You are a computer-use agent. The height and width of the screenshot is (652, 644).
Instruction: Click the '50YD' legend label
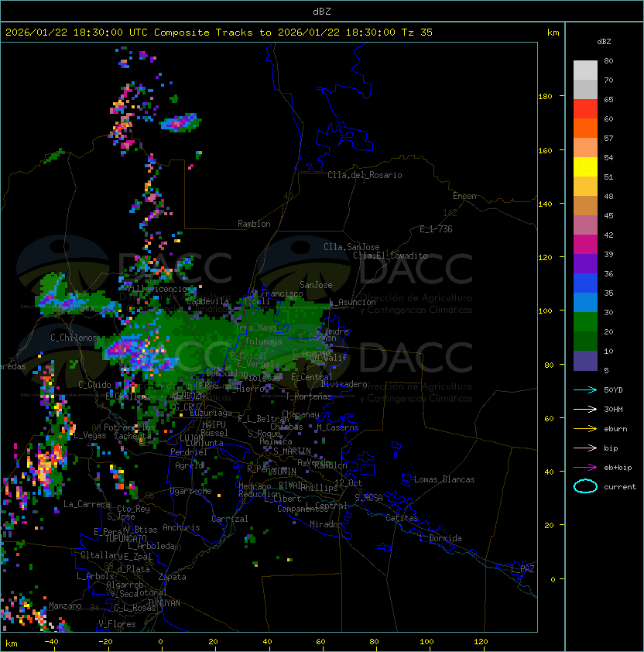(613, 390)
